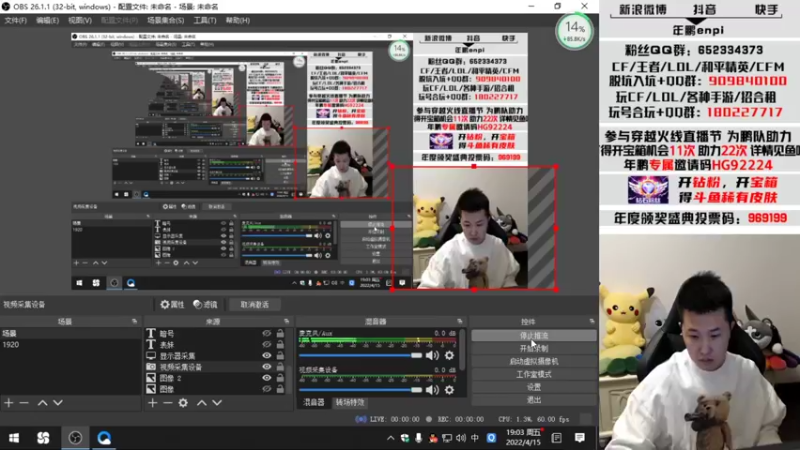Click 退出 to exit OBS
800x450 pixels.
click(534, 400)
